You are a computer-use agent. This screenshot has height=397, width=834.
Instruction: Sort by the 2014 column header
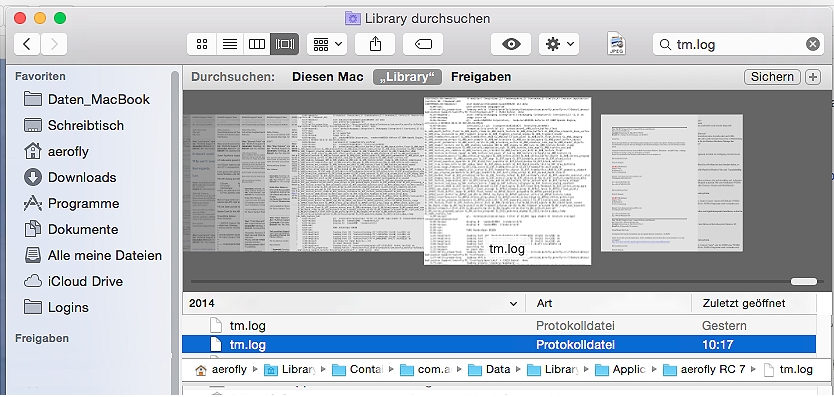point(353,303)
